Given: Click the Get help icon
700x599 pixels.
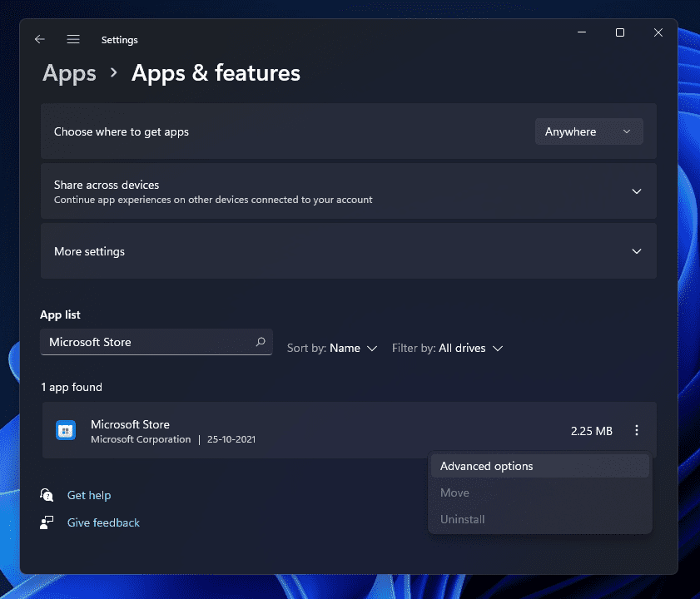Looking at the screenshot, I should pos(47,495).
